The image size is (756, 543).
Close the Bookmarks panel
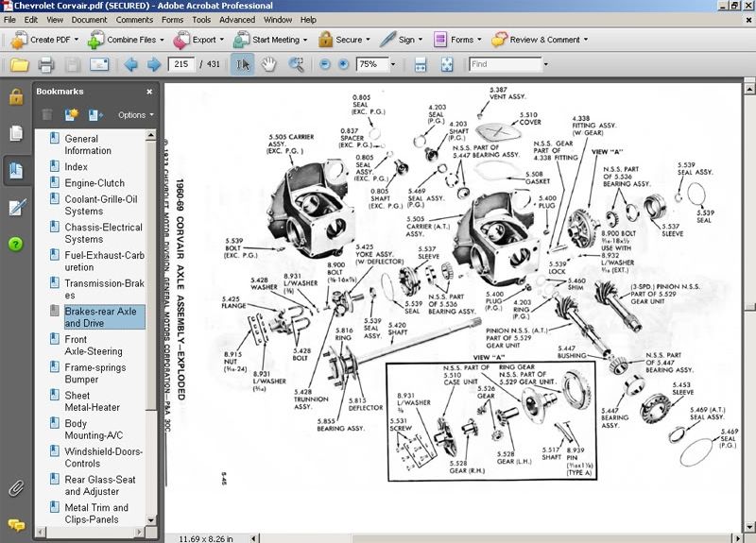tap(149, 92)
